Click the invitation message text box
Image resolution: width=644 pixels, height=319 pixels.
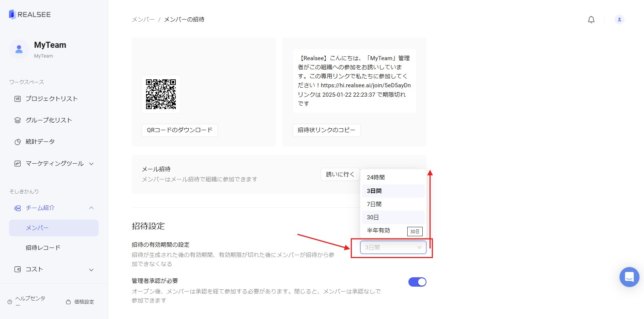354,81
